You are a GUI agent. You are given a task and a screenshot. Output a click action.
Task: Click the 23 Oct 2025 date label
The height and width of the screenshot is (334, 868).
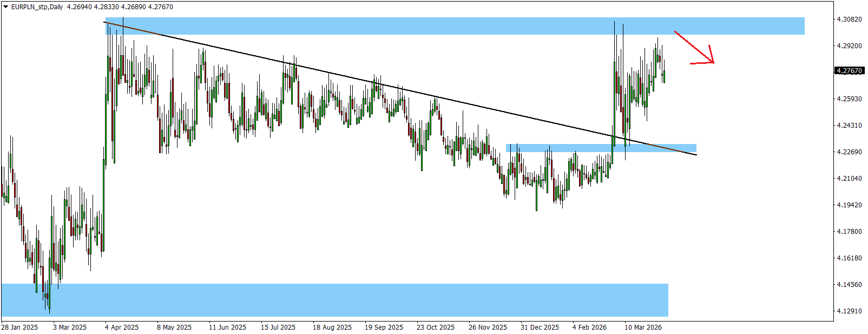pyautogui.click(x=436, y=328)
